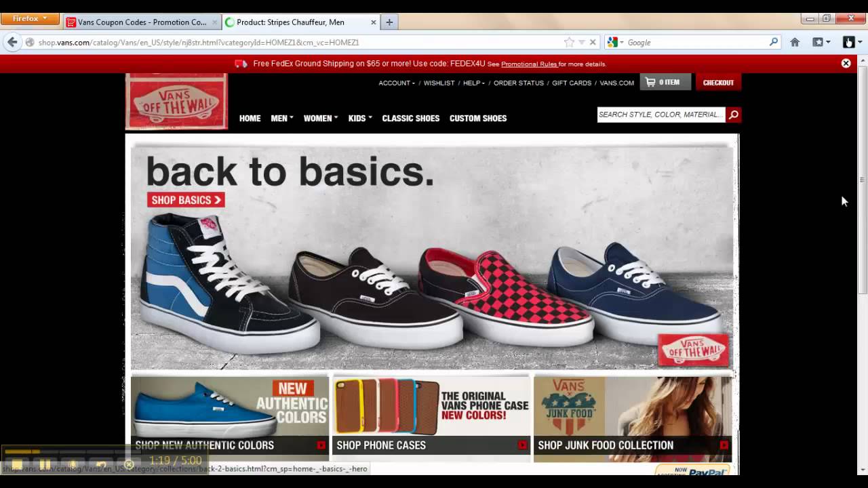
Task: Bookmark this page with the star icon
Action: tap(569, 42)
